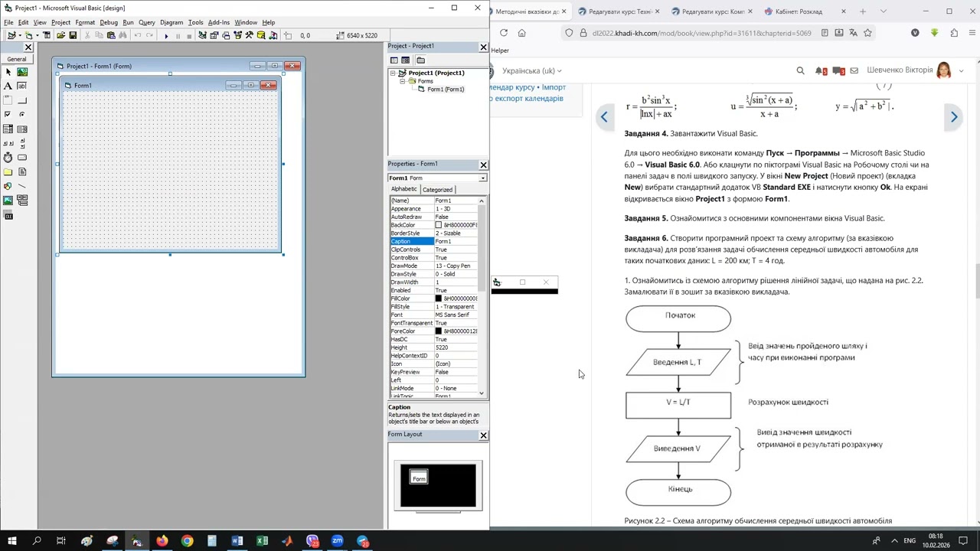Screen dimensions: 980x551
Task: Open Google Chrome from the taskbar
Action: (x=187, y=541)
